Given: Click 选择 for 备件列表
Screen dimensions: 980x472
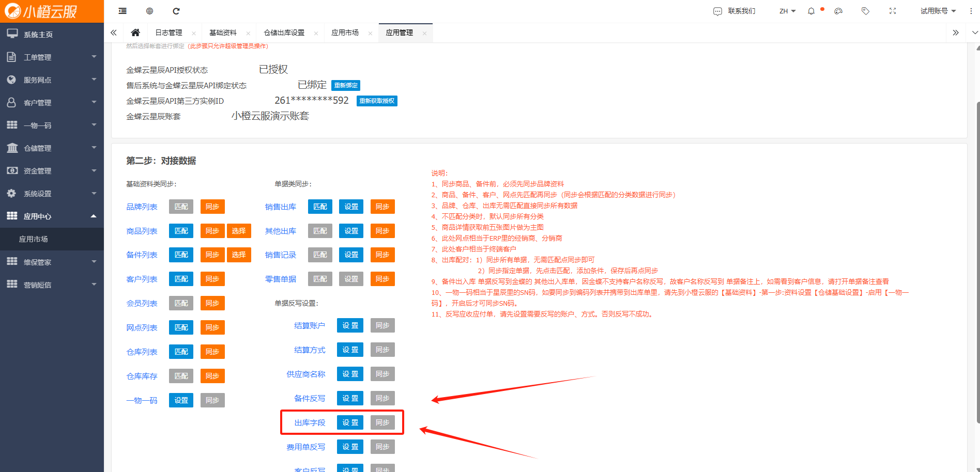Looking at the screenshot, I should [239, 255].
